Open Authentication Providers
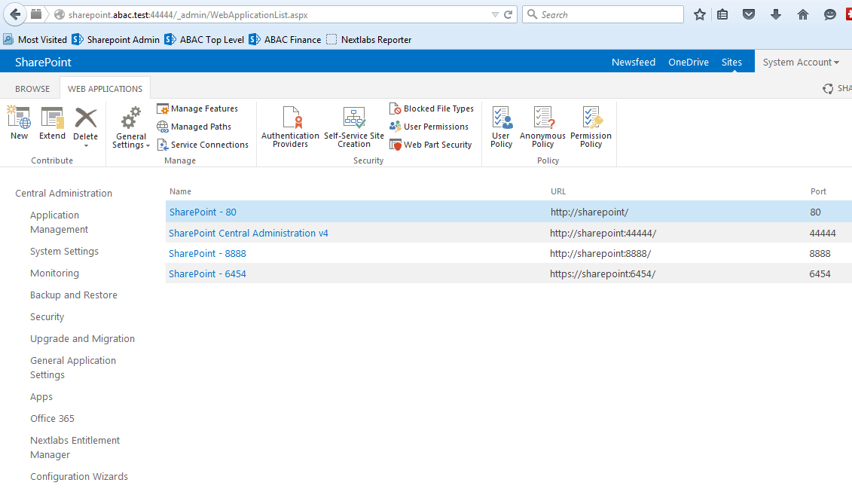 click(x=290, y=127)
